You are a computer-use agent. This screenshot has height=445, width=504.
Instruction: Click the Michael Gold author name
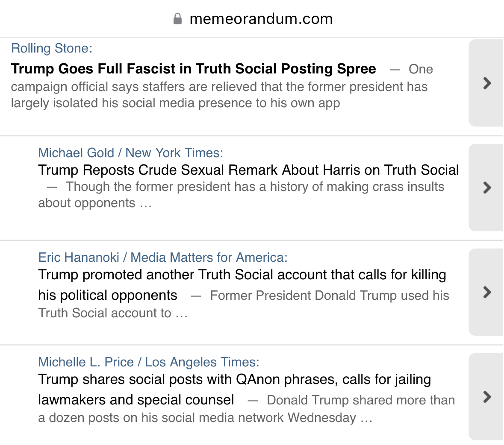(76, 153)
